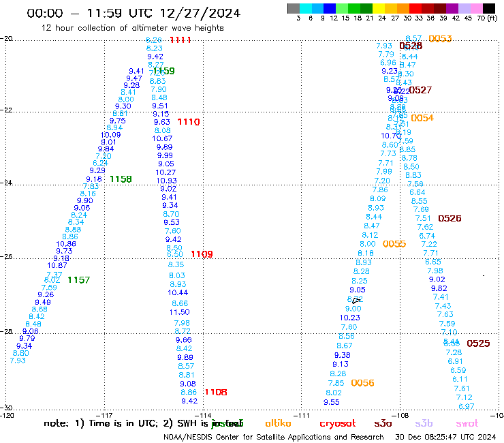Image resolution: width=504 pixels, height=443 pixels.
Task: Click the cyan 6 ft legend swatch
Action: pos(306,9)
